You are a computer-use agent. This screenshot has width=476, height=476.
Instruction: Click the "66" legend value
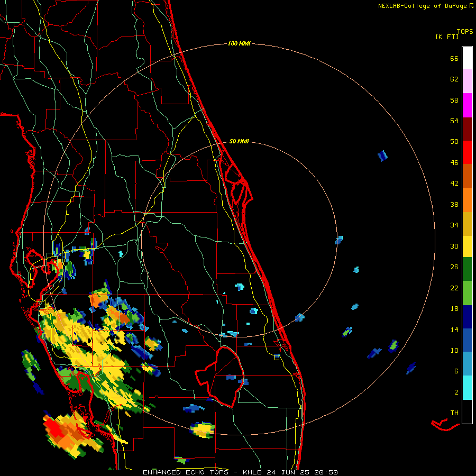[454, 58]
